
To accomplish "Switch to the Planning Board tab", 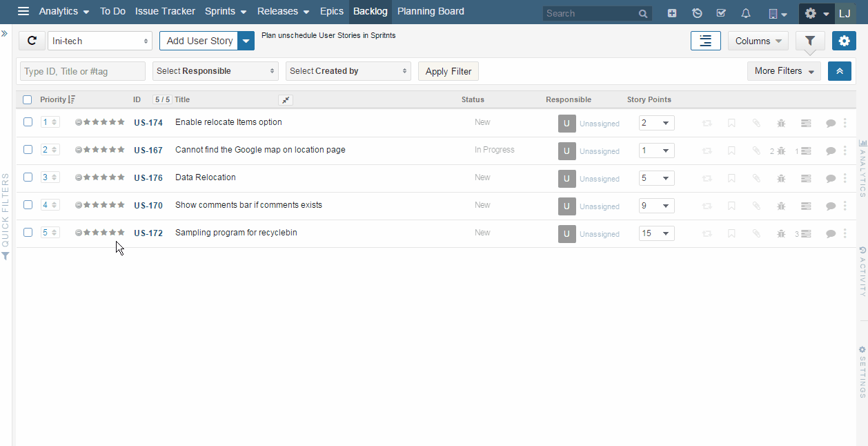I will (x=431, y=12).
